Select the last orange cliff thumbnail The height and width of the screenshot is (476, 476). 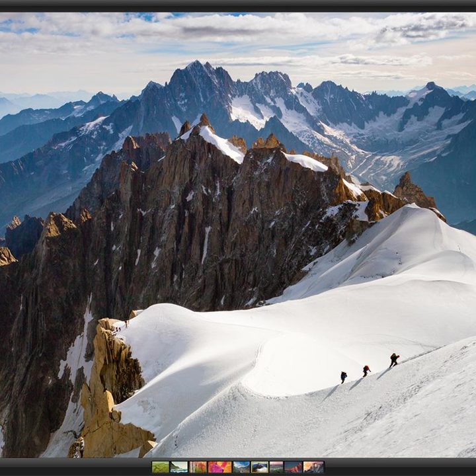[313, 467]
